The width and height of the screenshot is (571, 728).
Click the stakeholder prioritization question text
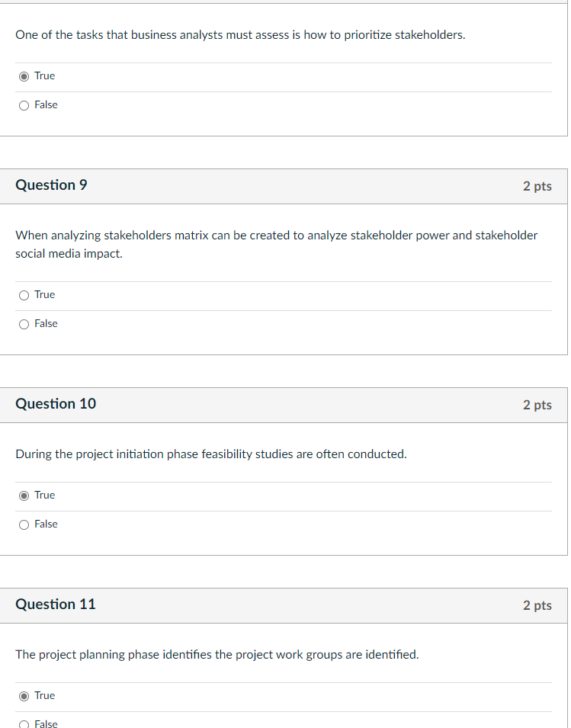pos(240,34)
